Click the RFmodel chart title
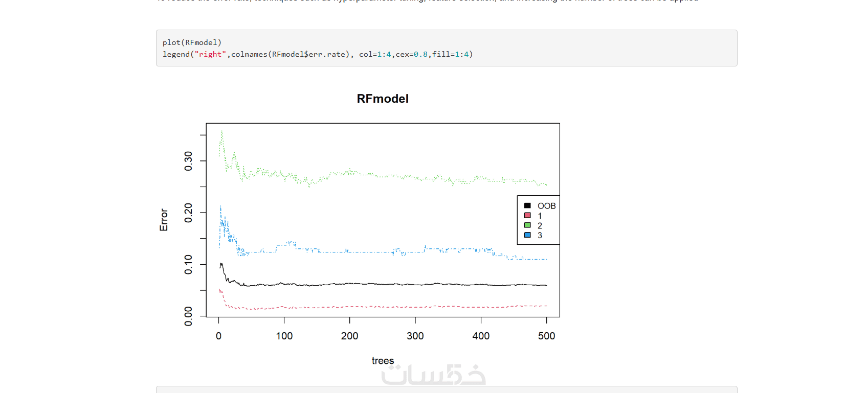868x393 pixels. (x=383, y=99)
